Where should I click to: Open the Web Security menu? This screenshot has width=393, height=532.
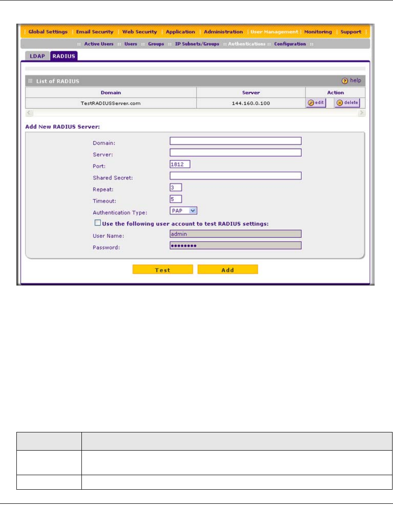pyautogui.click(x=140, y=32)
